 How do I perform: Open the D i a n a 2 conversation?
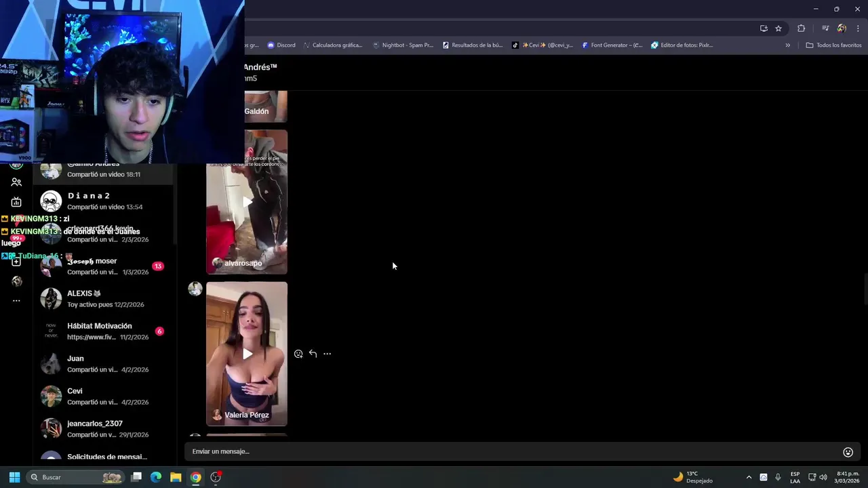coord(103,201)
